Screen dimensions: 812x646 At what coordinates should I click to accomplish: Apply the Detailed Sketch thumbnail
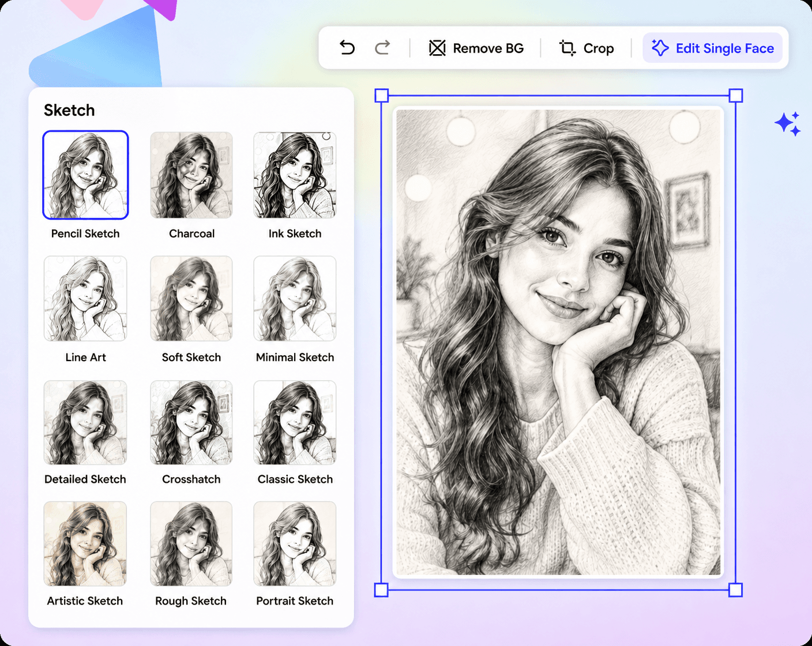point(85,422)
